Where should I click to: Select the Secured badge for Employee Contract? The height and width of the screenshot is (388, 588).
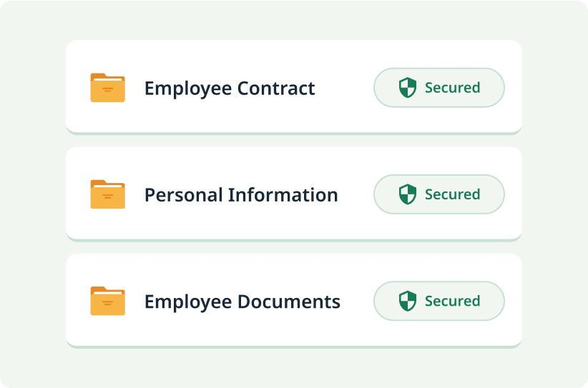point(439,88)
